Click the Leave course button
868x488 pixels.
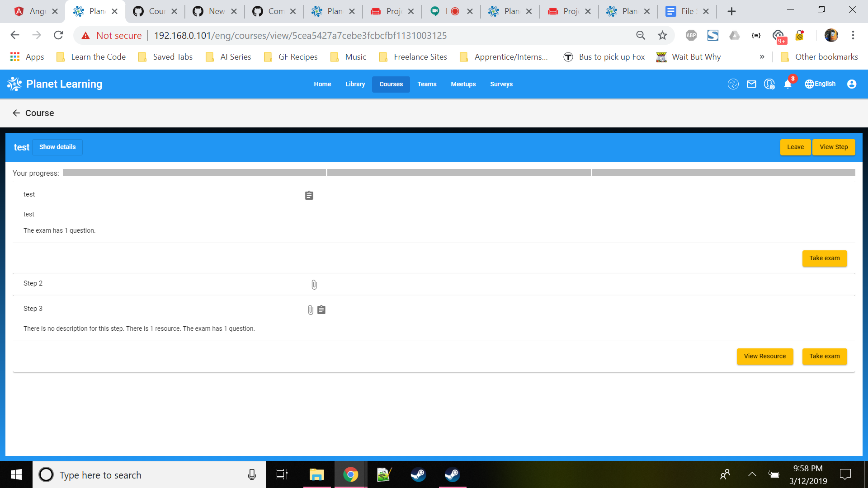[795, 147]
